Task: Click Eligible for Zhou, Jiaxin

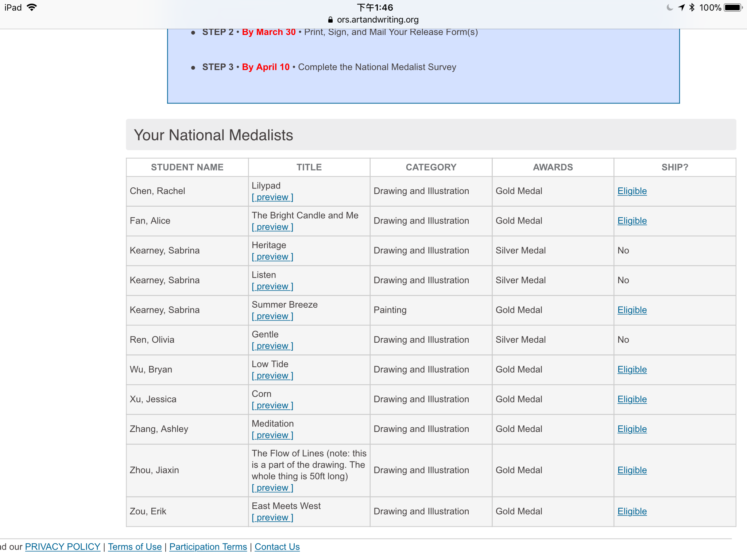Action: tap(632, 470)
